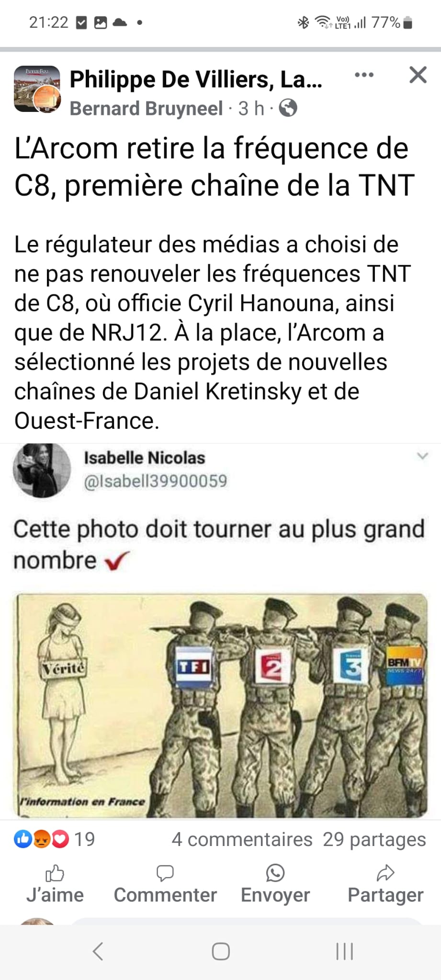The image size is (441, 980).
Task: Tap the Commenter button
Action: click(165, 885)
